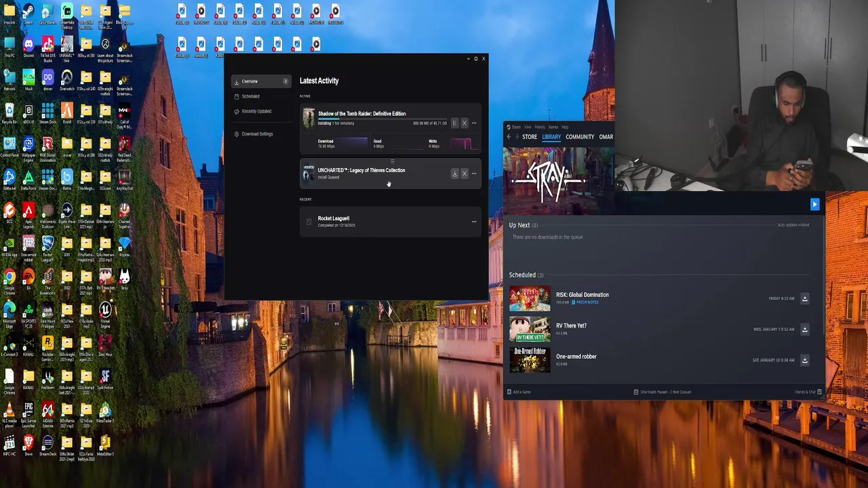Open Friends & Chat in Steam

click(x=808, y=392)
